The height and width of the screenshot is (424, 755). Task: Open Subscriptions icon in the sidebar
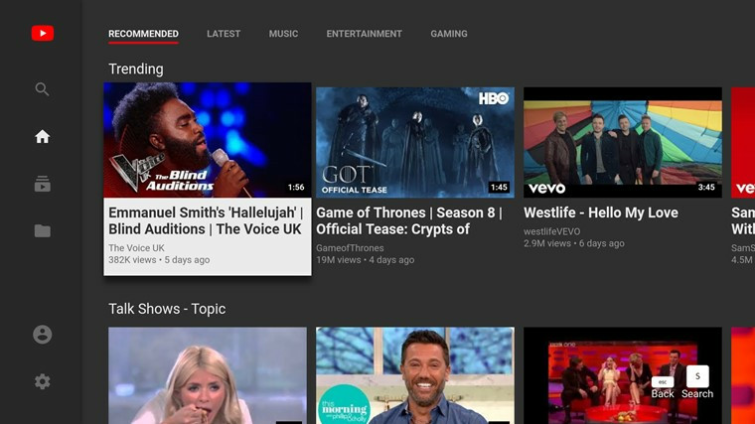pyautogui.click(x=42, y=184)
